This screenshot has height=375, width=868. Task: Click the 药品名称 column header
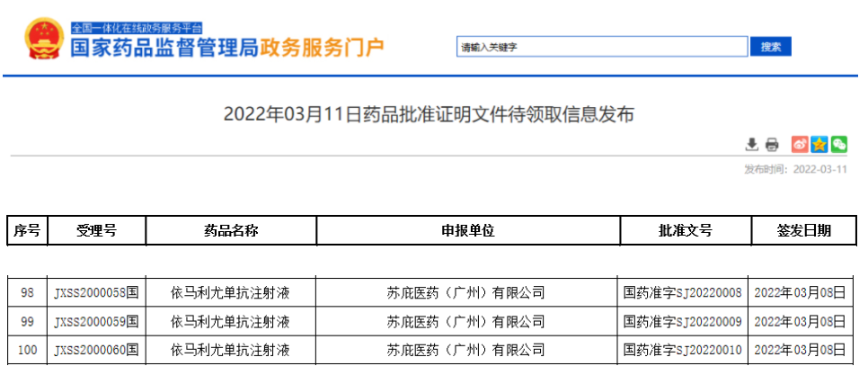[x=231, y=231]
